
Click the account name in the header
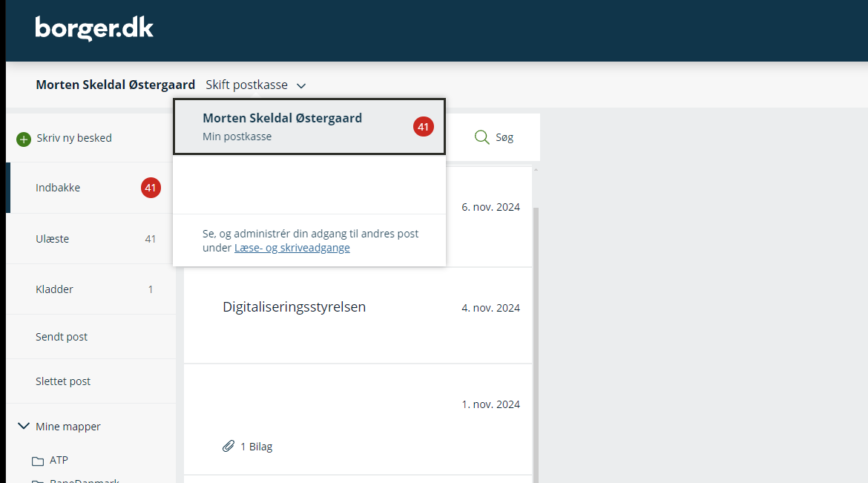[x=115, y=85]
